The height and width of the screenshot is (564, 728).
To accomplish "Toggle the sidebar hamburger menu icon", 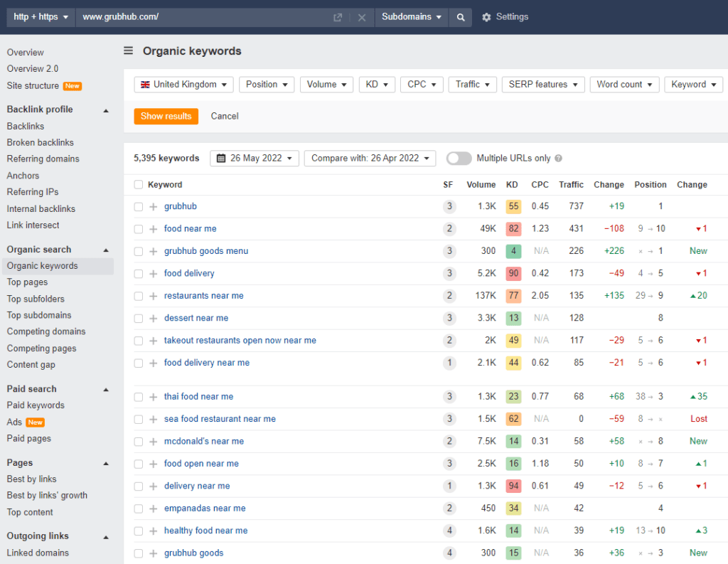I will point(129,50).
